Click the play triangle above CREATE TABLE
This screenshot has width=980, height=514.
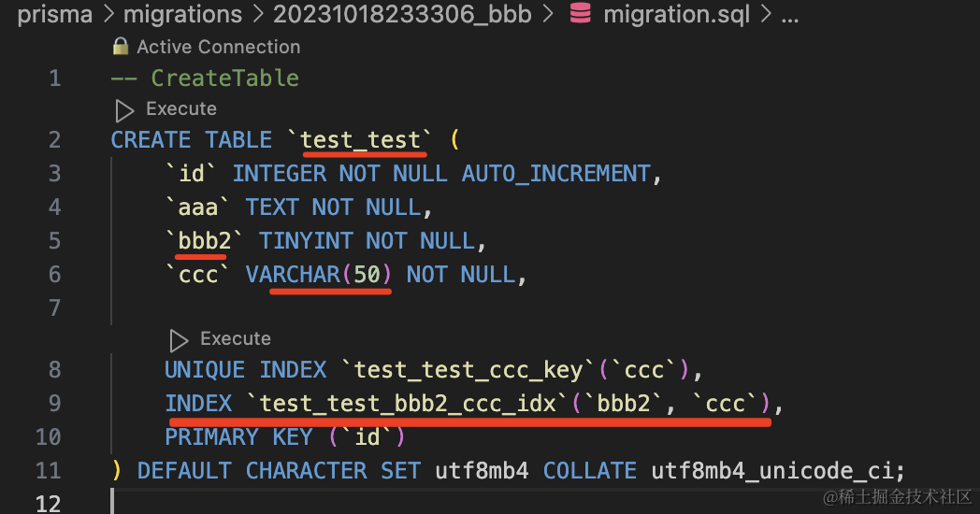123,109
